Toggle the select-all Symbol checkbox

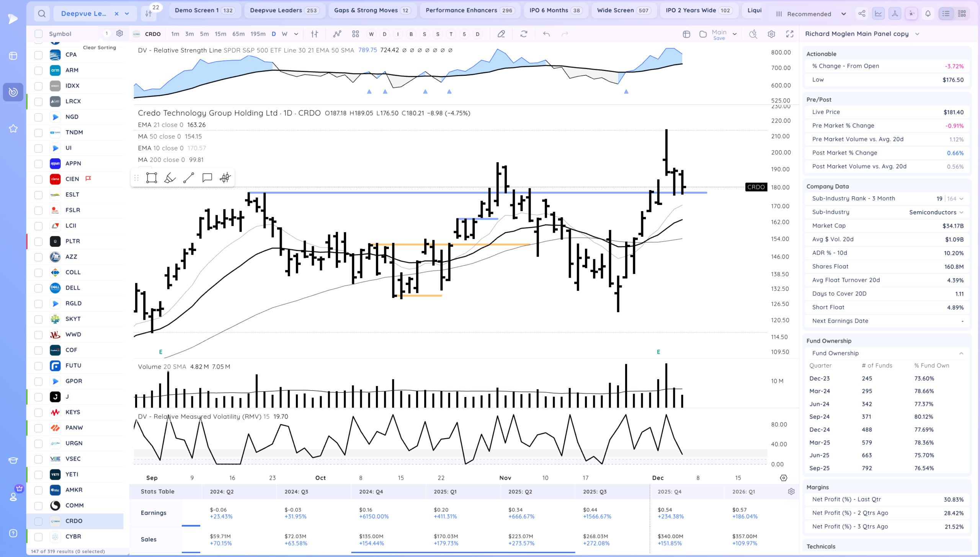pos(38,34)
